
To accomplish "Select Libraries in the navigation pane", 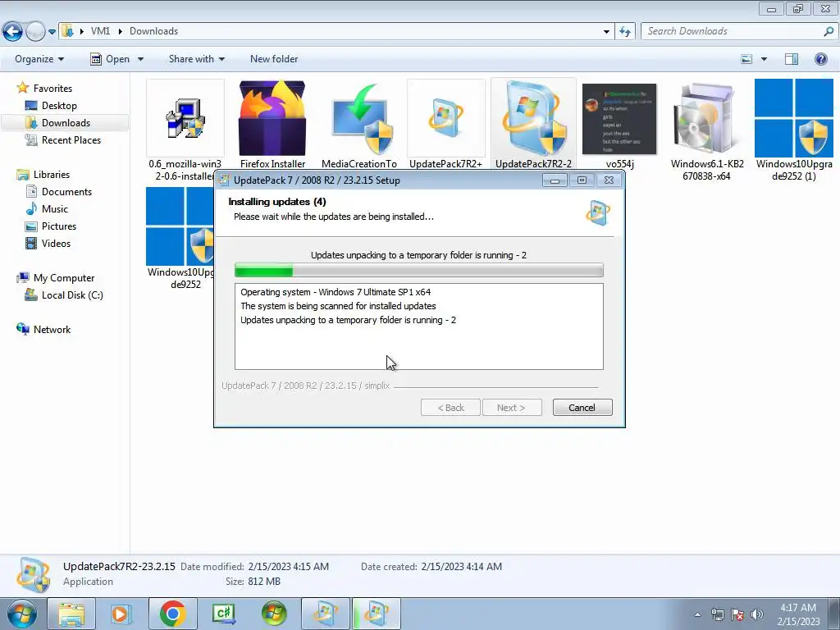I will click(52, 174).
